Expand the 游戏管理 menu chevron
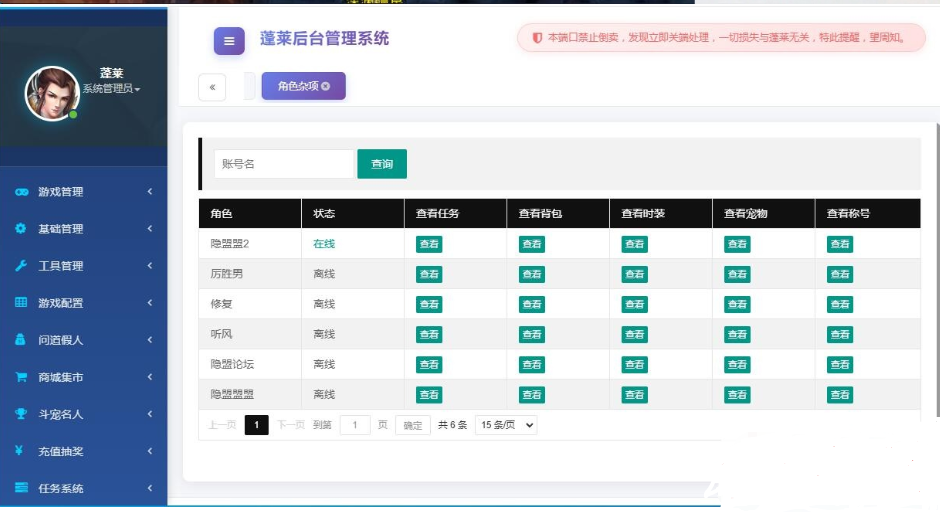The image size is (940, 512). click(150, 191)
